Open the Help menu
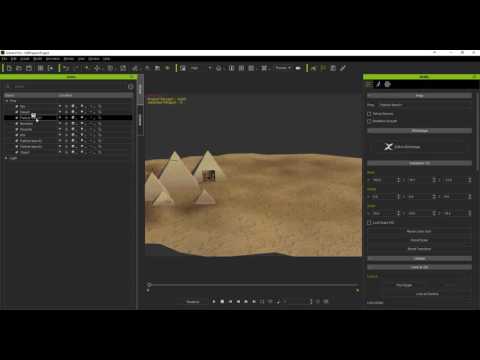Viewport: 480px width, 360px height. tap(106, 59)
